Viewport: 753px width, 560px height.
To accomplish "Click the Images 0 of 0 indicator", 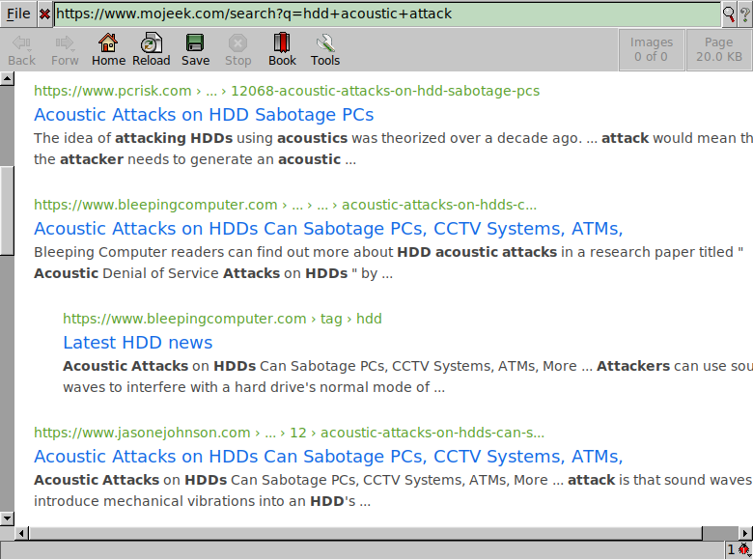I will pyautogui.click(x=652, y=49).
